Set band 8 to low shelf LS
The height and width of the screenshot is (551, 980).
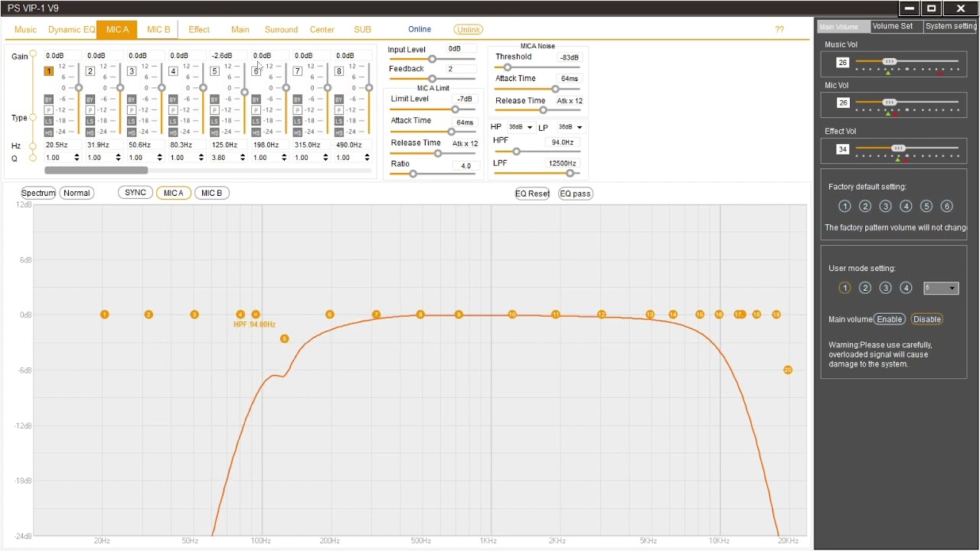pyautogui.click(x=338, y=121)
